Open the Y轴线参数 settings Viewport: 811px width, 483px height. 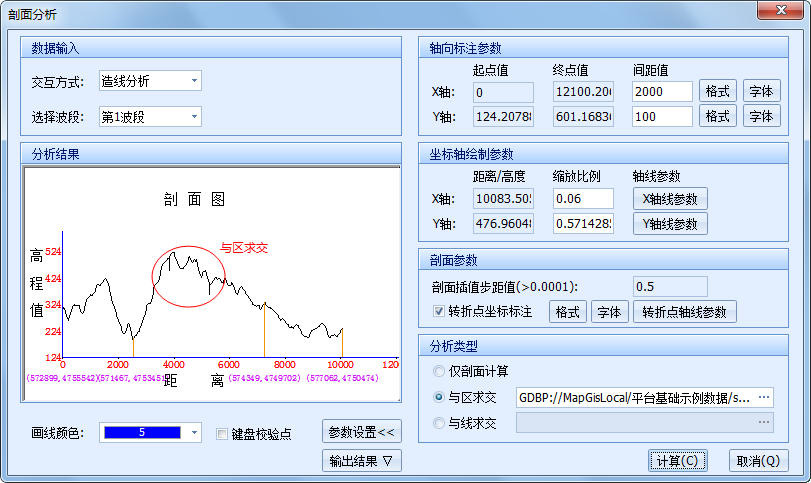pos(670,223)
